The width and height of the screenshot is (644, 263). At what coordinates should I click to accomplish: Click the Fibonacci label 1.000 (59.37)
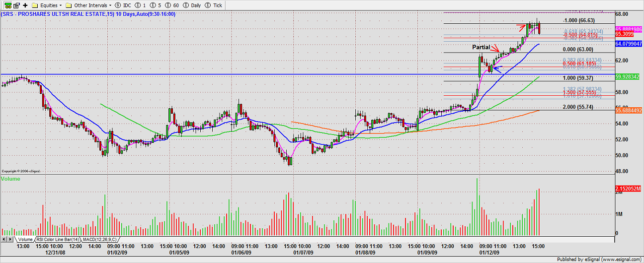click(578, 78)
